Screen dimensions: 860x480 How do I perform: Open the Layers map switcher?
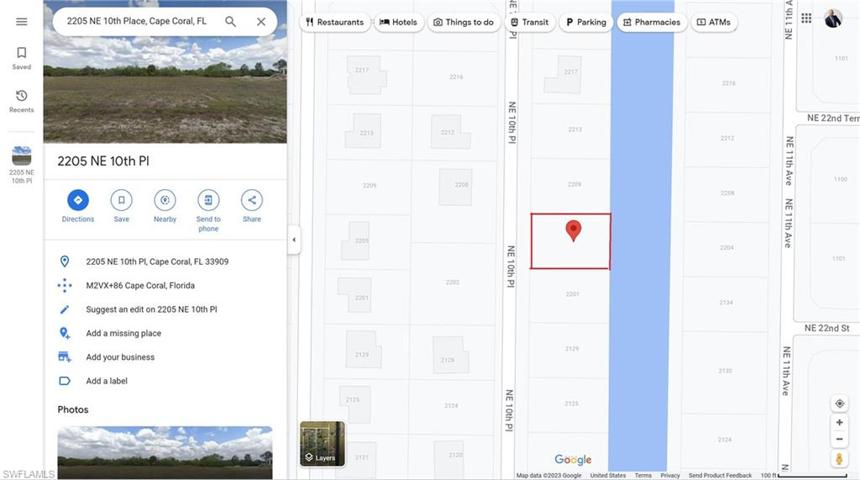[322, 444]
